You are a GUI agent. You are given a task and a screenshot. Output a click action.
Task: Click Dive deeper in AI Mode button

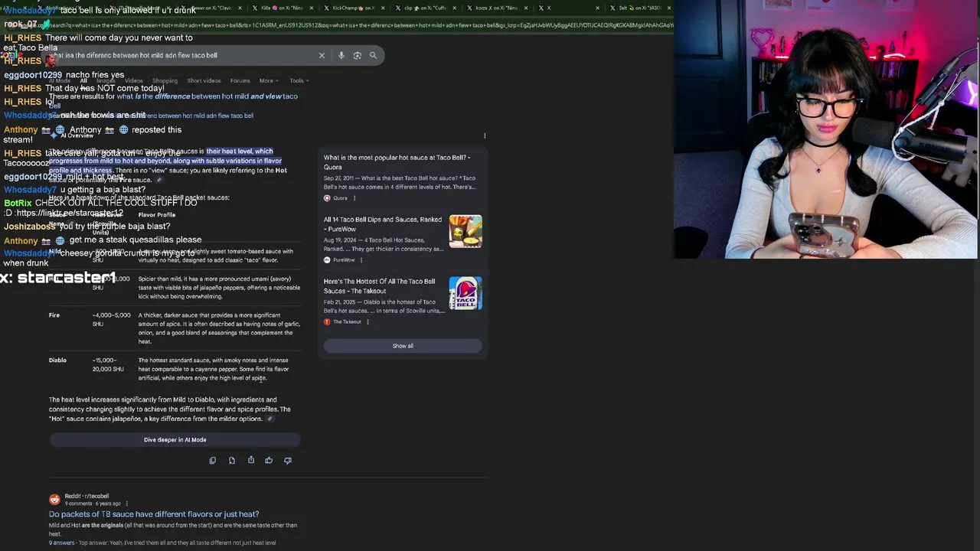pyautogui.click(x=175, y=440)
